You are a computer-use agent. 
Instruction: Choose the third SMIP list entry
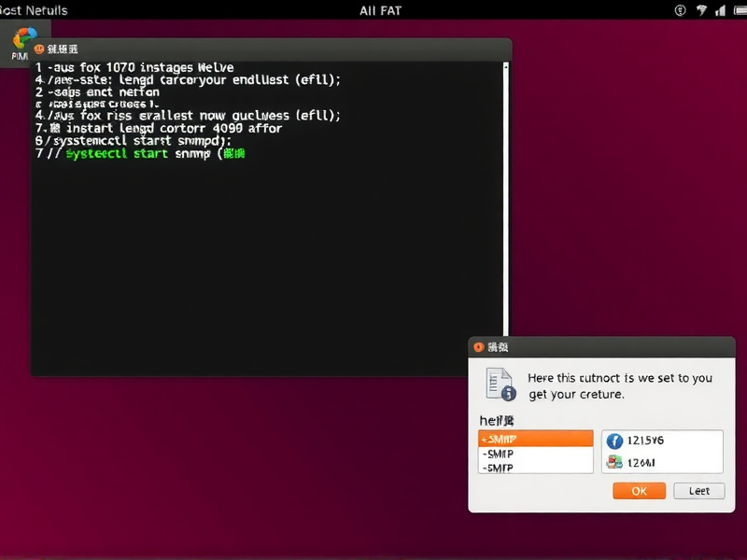point(535,467)
